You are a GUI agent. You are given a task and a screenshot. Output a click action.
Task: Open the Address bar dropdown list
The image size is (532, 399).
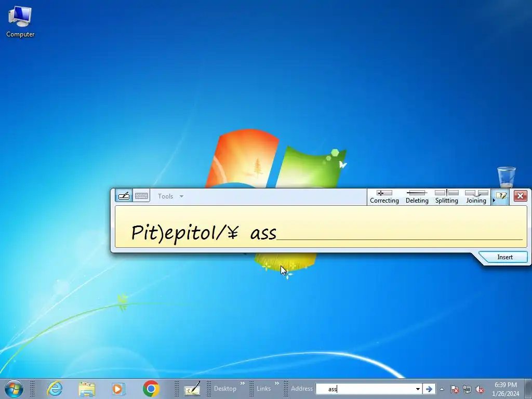point(418,389)
